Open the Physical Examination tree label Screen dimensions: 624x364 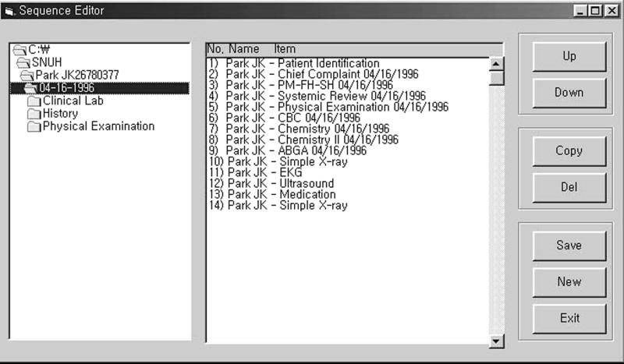pos(99,126)
